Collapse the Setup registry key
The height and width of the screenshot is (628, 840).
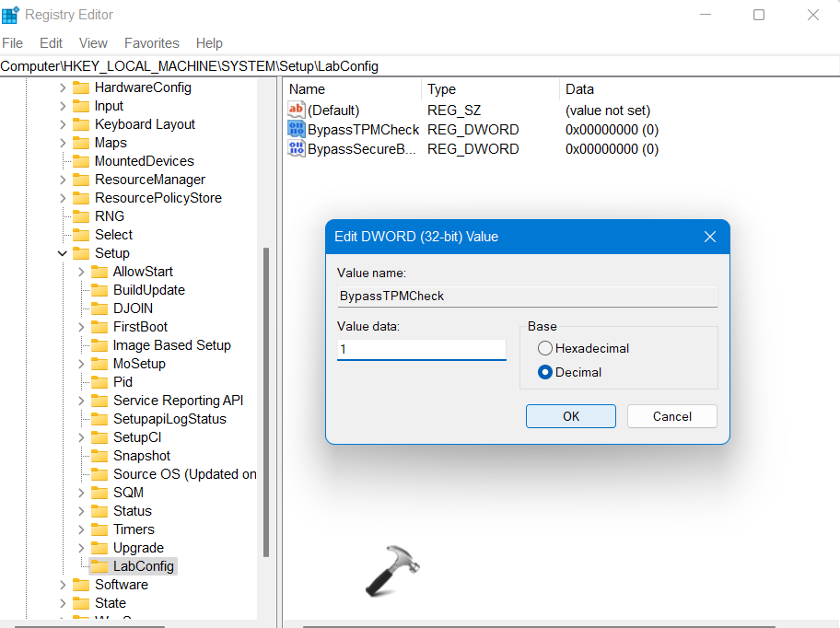pyautogui.click(x=63, y=253)
